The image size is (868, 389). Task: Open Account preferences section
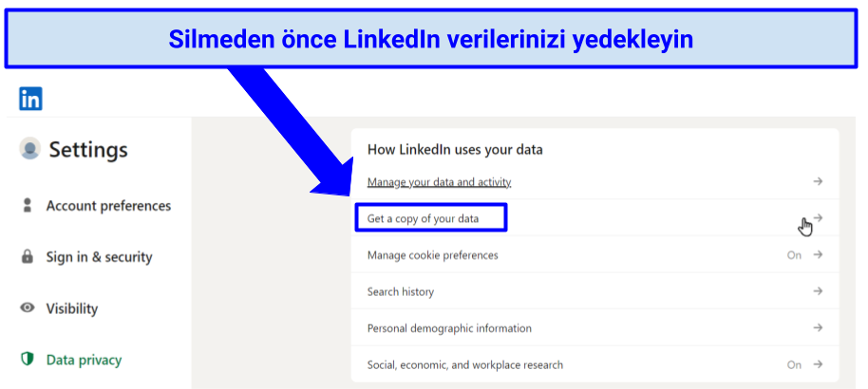(108, 206)
